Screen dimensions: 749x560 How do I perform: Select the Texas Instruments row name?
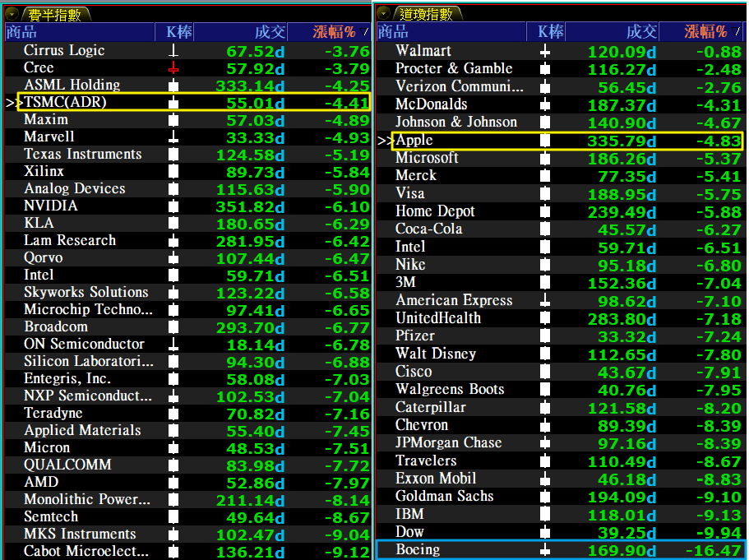[x=83, y=154]
